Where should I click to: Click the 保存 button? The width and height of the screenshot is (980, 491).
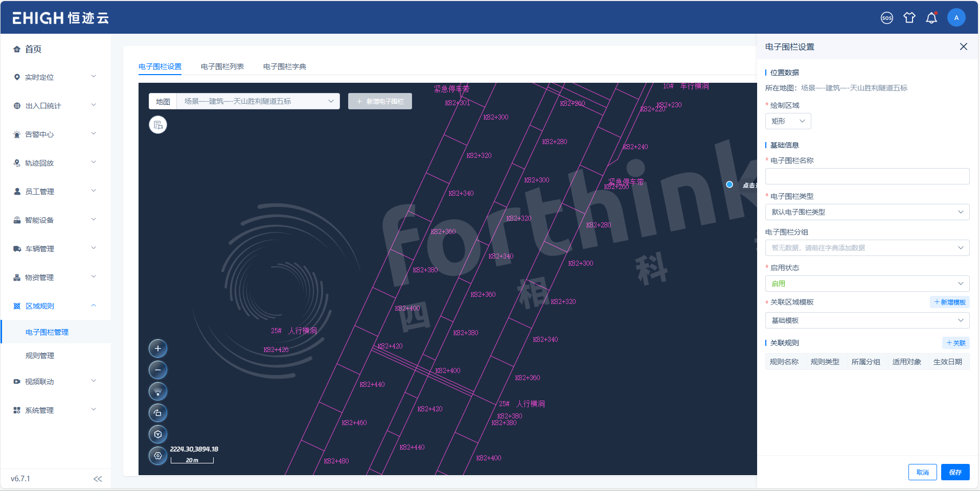pyautogui.click(x=955, y=472)
